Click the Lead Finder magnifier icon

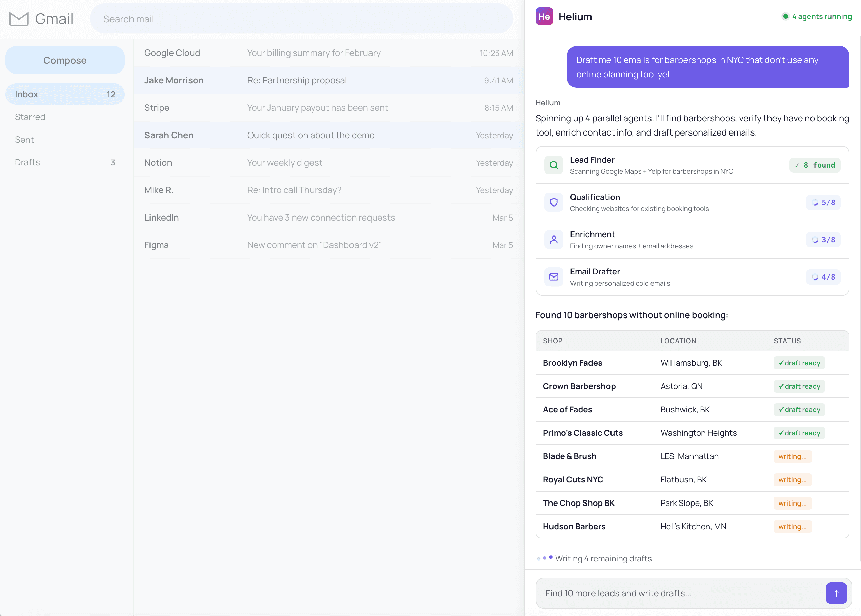(554, 165)
